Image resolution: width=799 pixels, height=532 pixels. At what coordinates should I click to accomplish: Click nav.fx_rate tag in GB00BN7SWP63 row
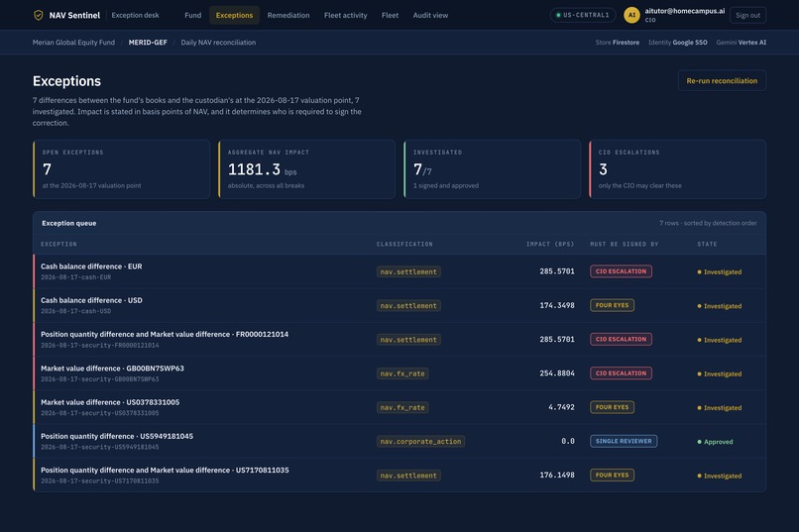(x=402, y=373)
